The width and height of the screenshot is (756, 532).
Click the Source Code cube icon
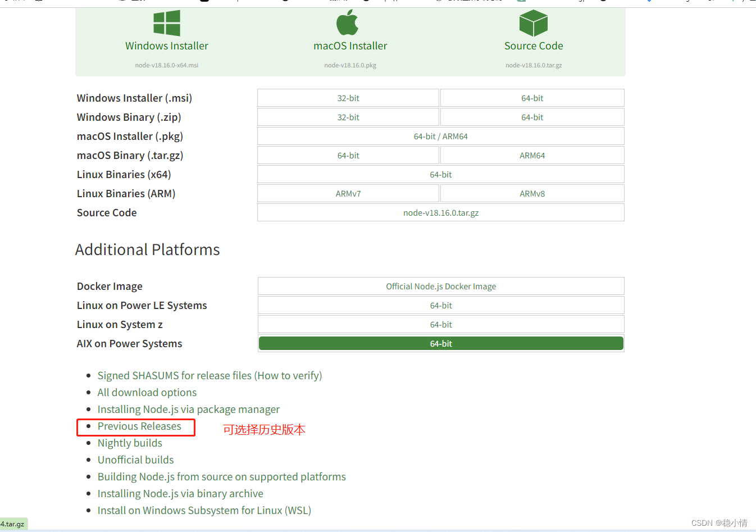(534, 23)
